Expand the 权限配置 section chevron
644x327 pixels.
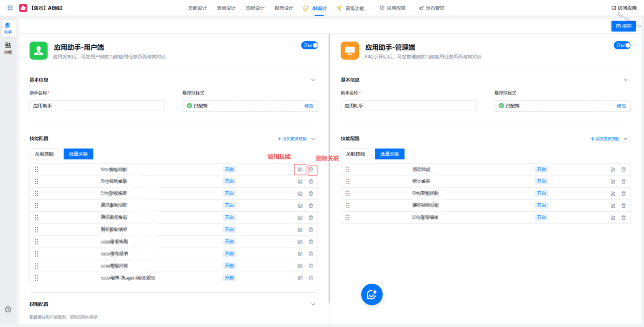point(313,304)
